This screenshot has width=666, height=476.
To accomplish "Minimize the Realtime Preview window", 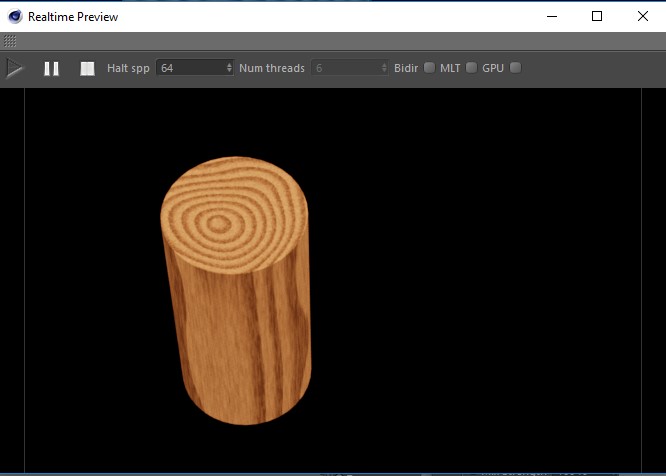I will pos(551,16).
